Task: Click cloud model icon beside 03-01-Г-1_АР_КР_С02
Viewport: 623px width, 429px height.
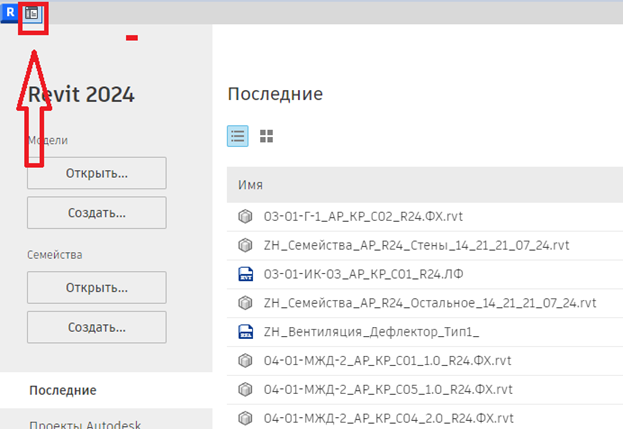Action: pos(245,216)
